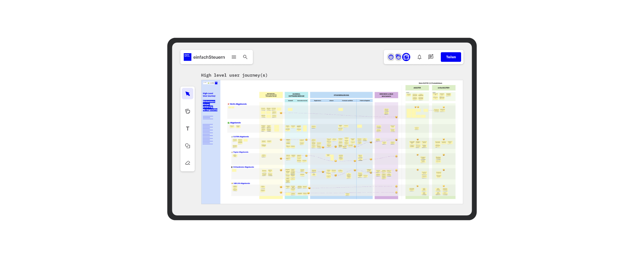Click the first collaborator avatar
This screenshot has width=644, height=258.
point(391,57)
